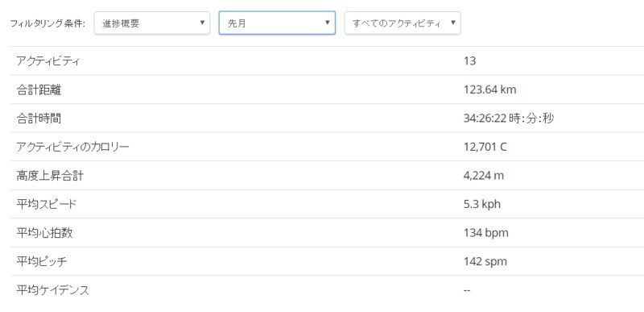644x312 pixels.
Task: Click the 12,701 C calories value
Action: (x=485, y=147)
